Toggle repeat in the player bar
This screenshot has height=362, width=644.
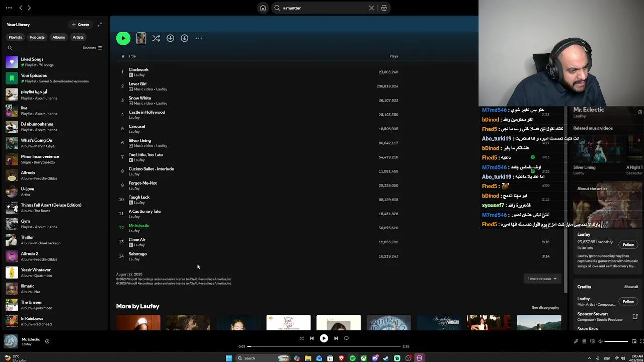coord(346,338)
